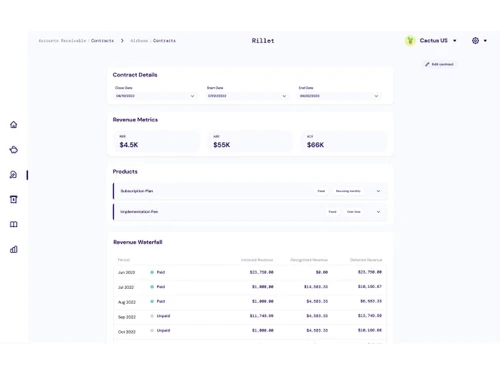Screen dimensions: 500x375
Task: Go to Accounts Receivable Contracts breadcrumb
Action: coord(76,41)
